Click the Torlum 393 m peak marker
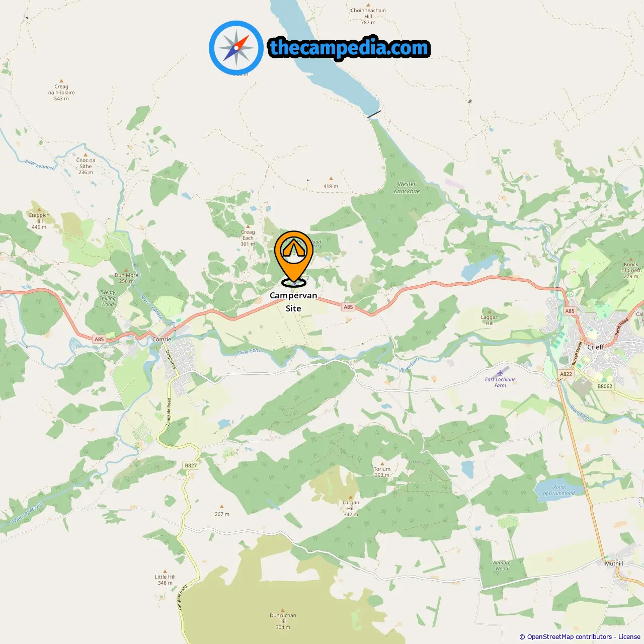The image size is (644, 644). [x=382, y=463]
